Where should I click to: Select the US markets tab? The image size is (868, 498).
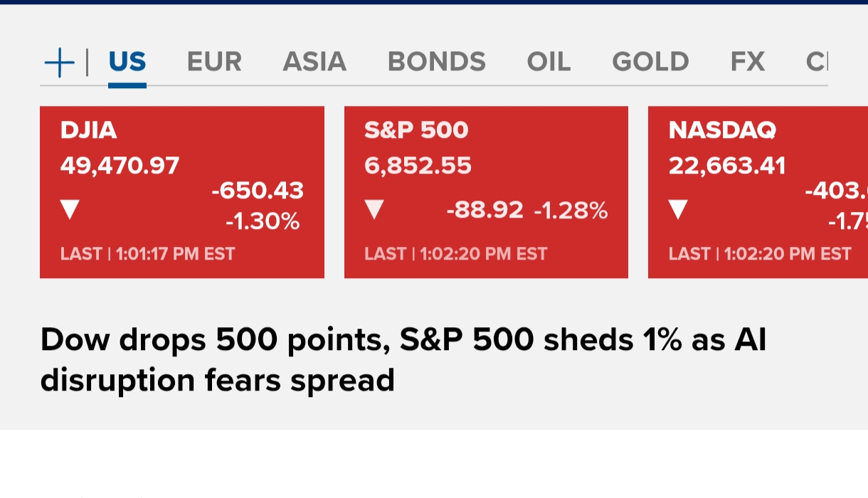tap(127, 62)
